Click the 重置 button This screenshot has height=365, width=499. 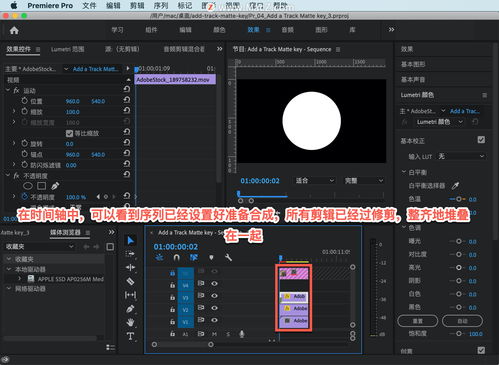[418, 321]
